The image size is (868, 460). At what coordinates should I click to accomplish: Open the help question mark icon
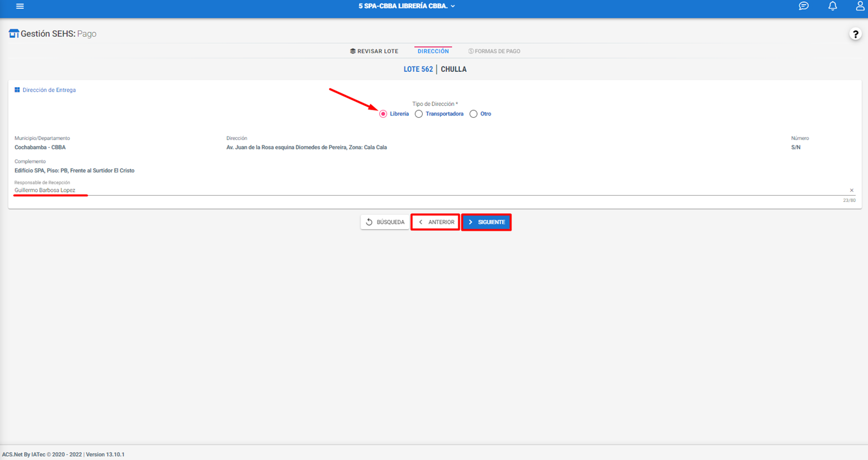pyautogui.click(x=855, y=34)
